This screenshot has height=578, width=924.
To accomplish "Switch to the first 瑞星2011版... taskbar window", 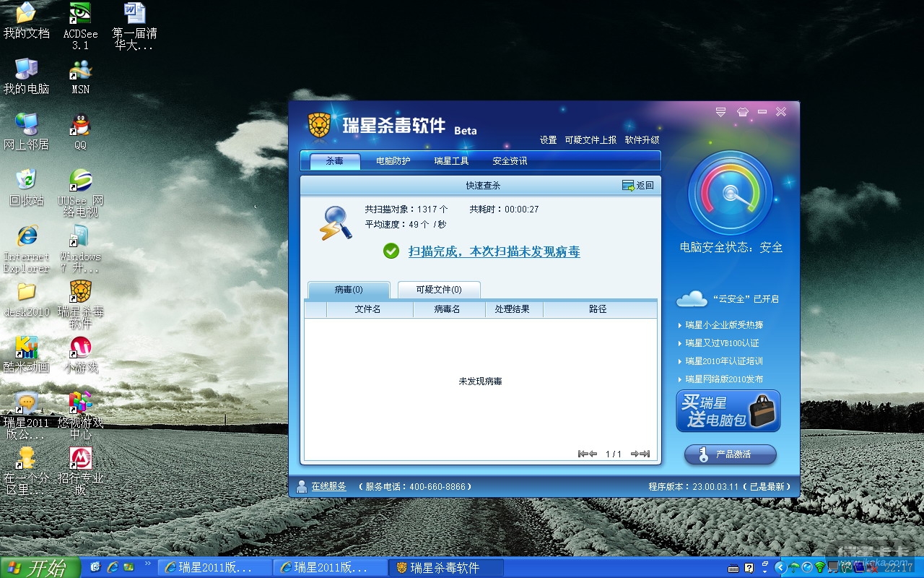I will click(x=215, y=568).
